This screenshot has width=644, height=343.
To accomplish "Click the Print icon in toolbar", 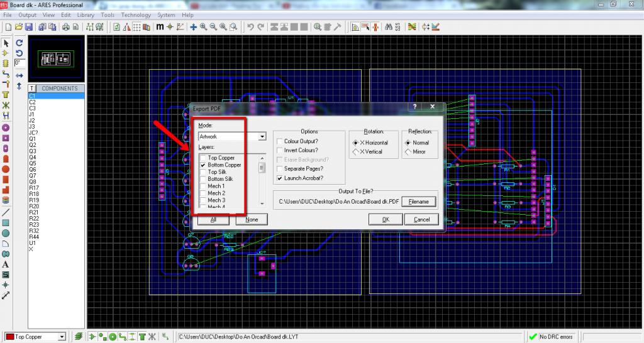I will 65,27.
